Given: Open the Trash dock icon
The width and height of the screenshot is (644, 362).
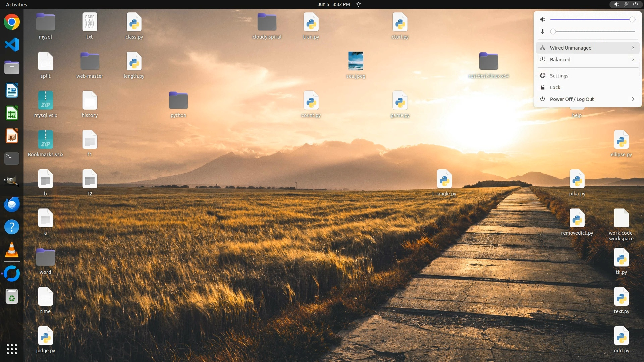Looking at the screenshot, I should coord(12,297).
